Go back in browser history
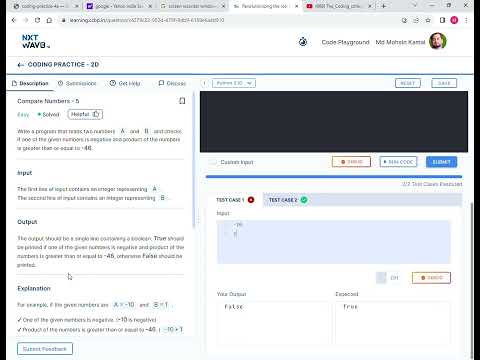The image size is (480, 360). [x=14, y=20]
